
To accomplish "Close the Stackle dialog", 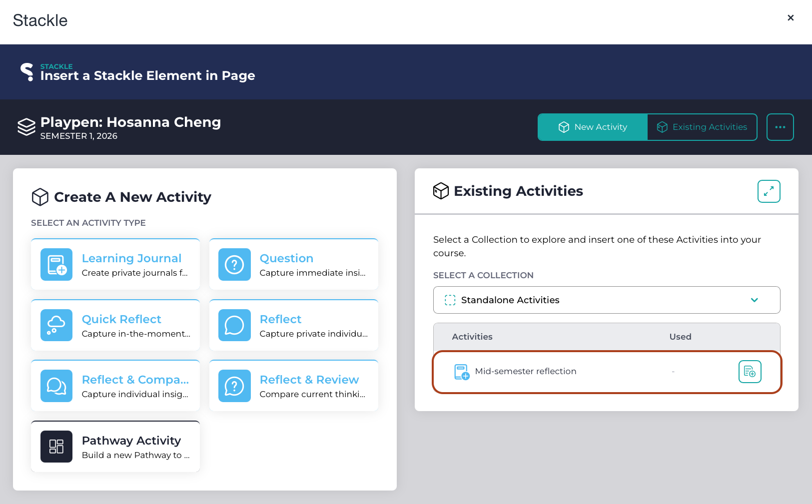I will pyautogui.click(x=791, y=18).
